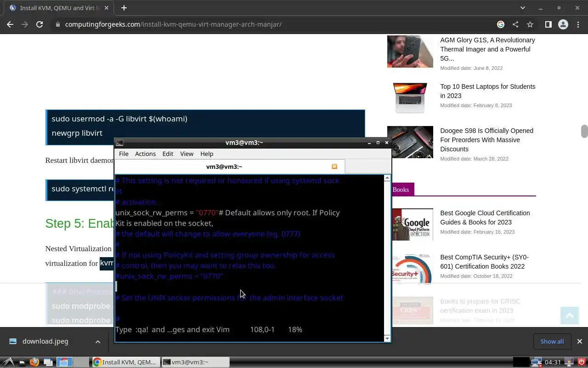This screenshot has width=588, height=368.
Task: Open the Help menu in terminal
Action: [207, 154]
